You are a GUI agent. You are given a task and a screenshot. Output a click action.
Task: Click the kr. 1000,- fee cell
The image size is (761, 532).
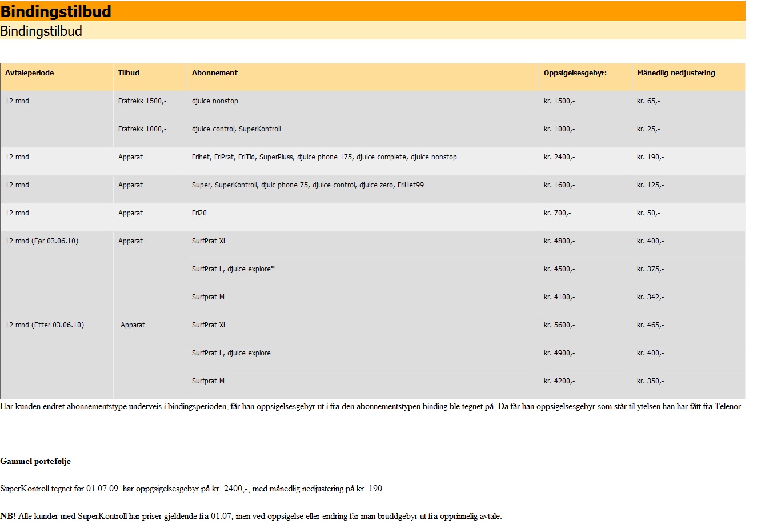585,133
